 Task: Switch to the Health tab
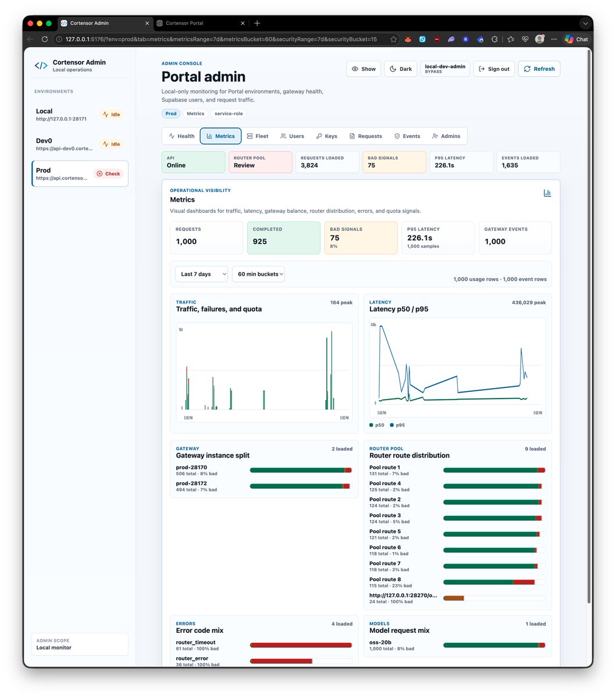pos(181,136)
